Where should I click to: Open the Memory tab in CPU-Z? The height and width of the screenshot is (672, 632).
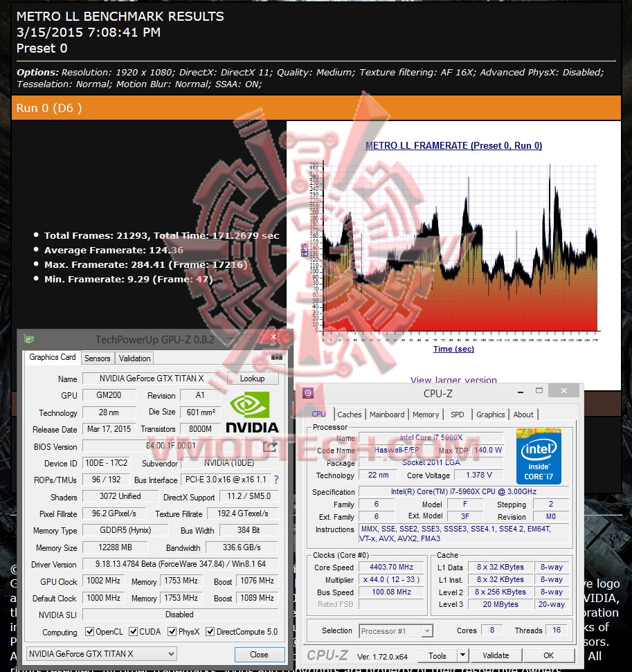(425, 415)
